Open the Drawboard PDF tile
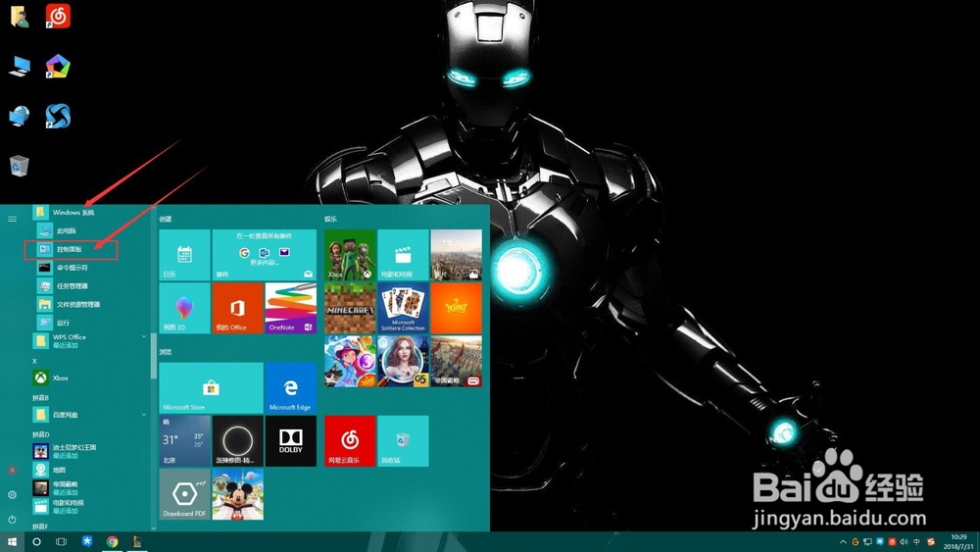The image size is (980, 552). click(x=184, y=494)
